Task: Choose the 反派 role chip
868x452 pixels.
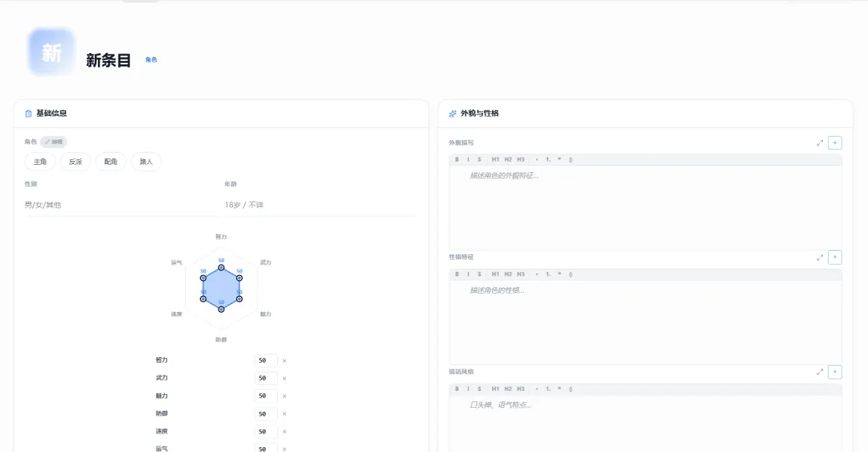Action: [76, 162]
